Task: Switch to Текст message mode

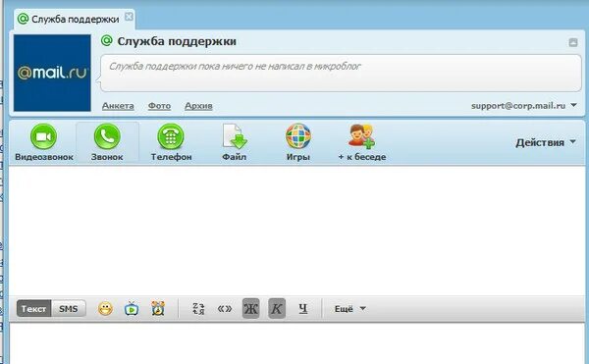Action: pos(33,309)
